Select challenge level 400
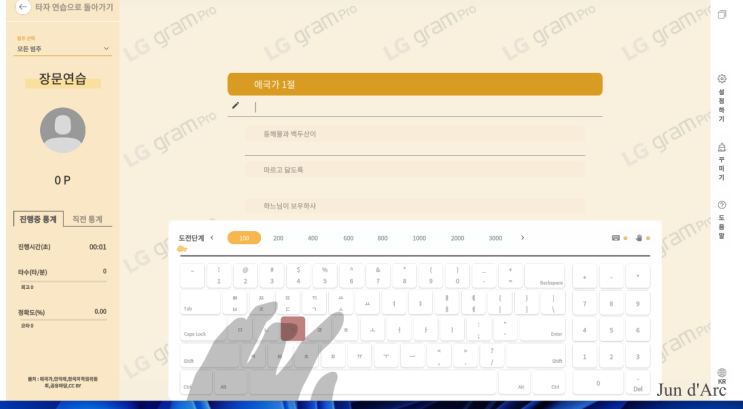743x409 pixels. [313, 238]
